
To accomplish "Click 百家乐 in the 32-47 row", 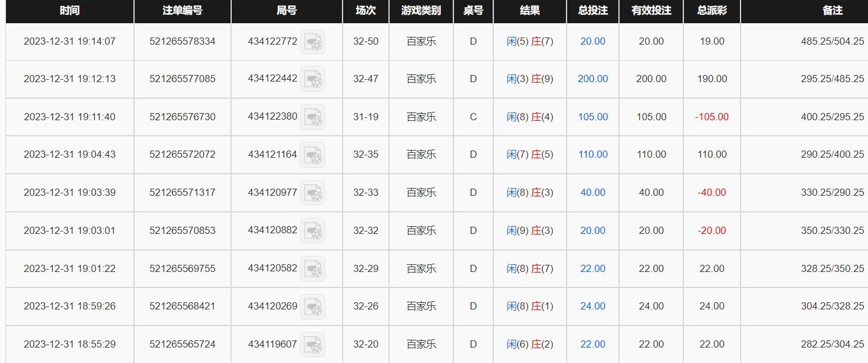I will click(x=421, y=79).
